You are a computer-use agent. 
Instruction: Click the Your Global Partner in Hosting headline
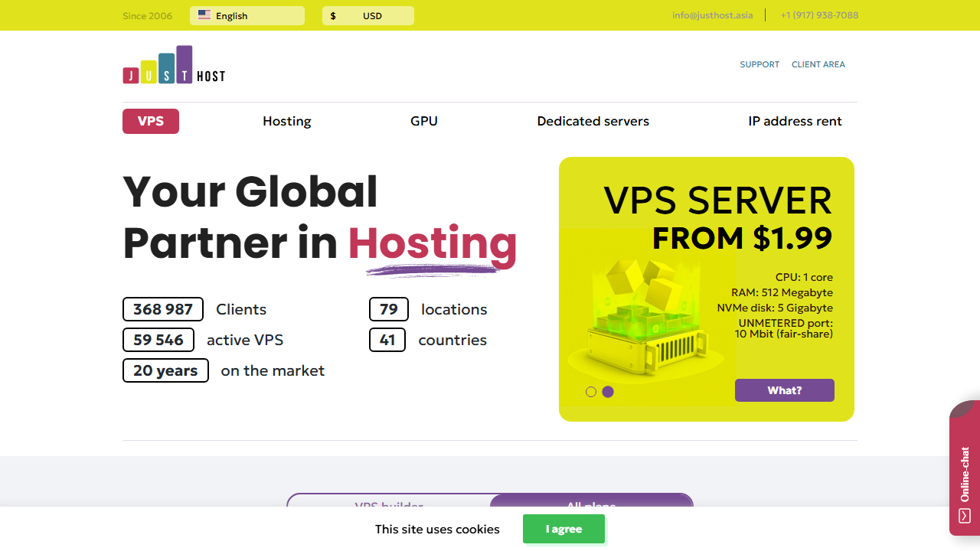click(320, 217)
